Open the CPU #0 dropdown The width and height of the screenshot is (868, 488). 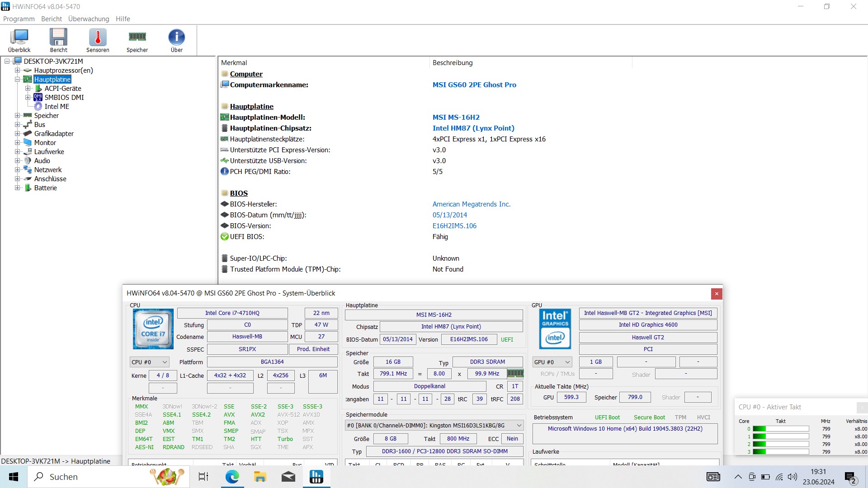149,362
